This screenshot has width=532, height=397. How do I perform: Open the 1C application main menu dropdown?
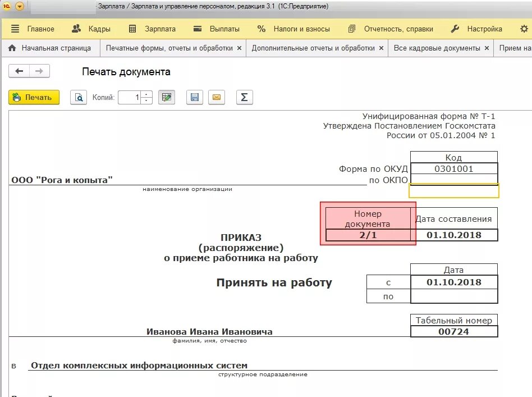tap(20, 6)
